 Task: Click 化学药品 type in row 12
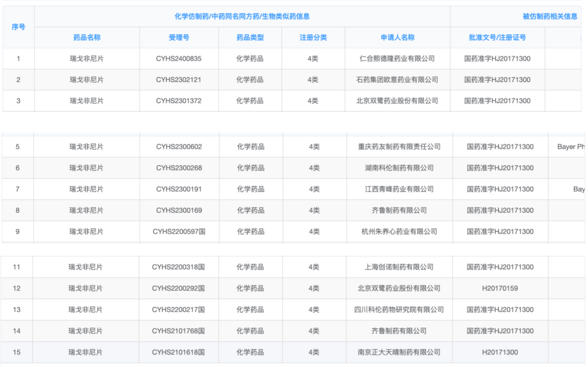click(x=250, y=288)
